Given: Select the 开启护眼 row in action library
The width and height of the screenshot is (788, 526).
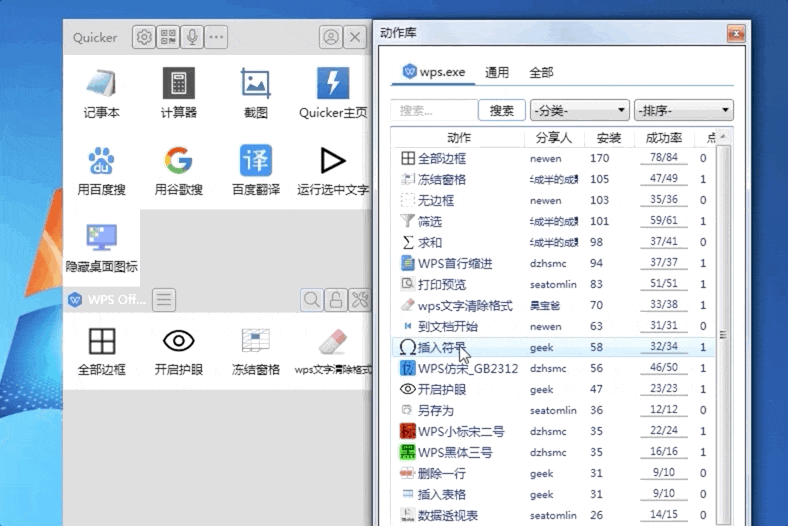Looking at the screenshot, I should pos(553,389).
